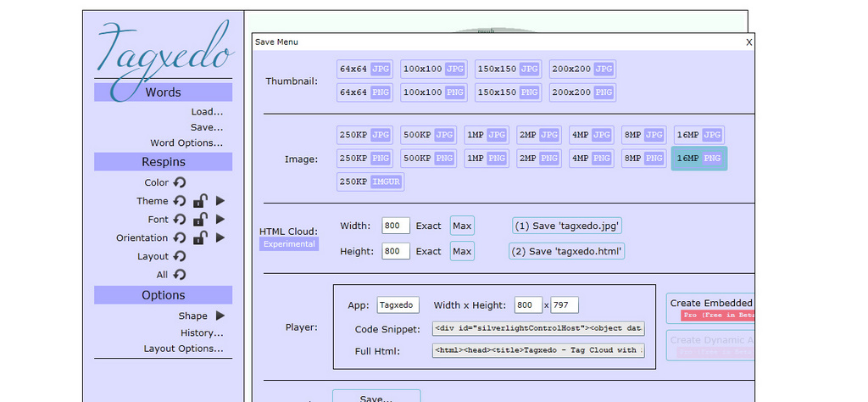868x402 pixels.
Task: Save 200x200 PNG thumbnail
Action: click(x=582, y=92)
